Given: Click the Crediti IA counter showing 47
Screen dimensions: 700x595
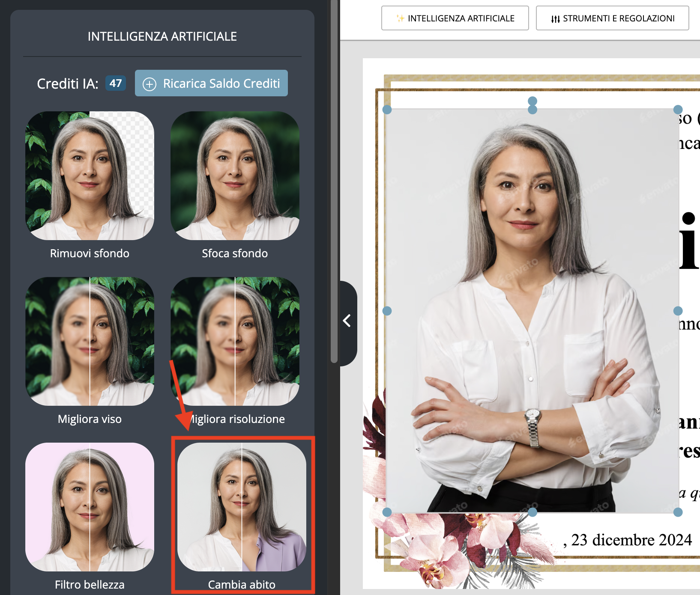Looking at the screenshot, I should point(115,83).
